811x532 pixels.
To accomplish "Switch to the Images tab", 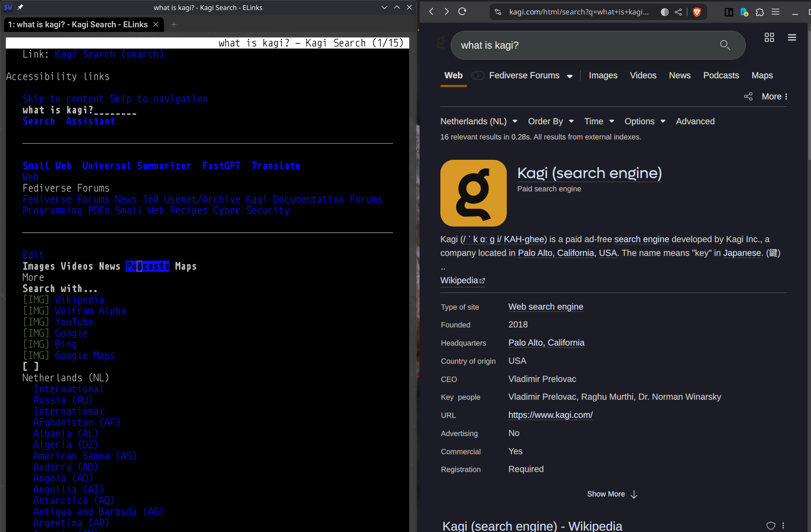I will (x=603, y=76).
